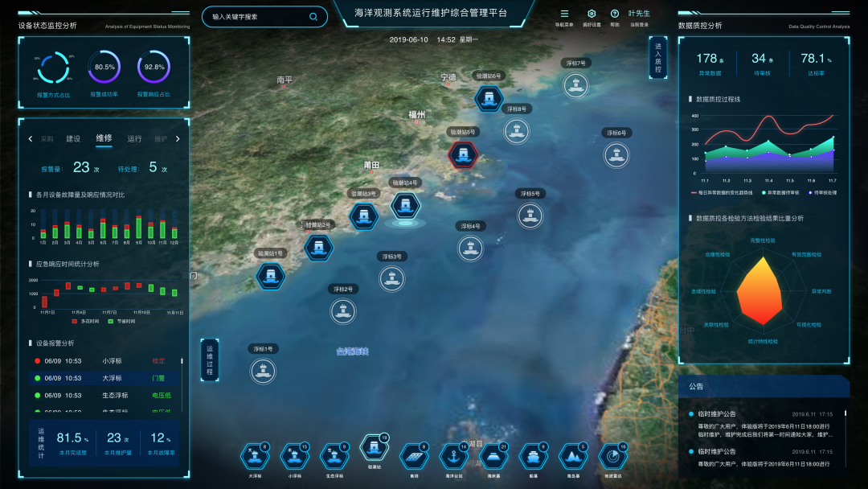This screenshot has width=868, height=489.
Task: Select the 海床基 category icon
Action: pos(493,456)
